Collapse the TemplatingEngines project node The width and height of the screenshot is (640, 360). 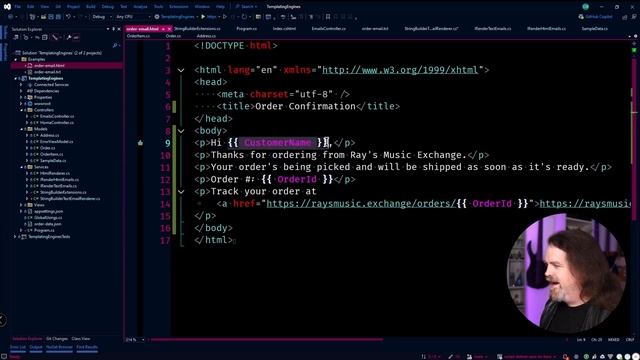16,78
